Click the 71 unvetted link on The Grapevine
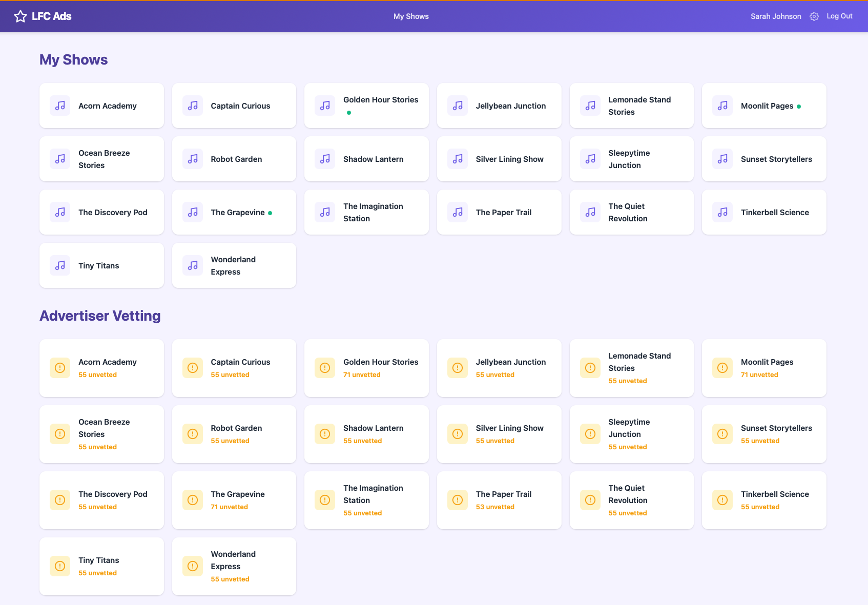868x605 pixels. point(229,507)
